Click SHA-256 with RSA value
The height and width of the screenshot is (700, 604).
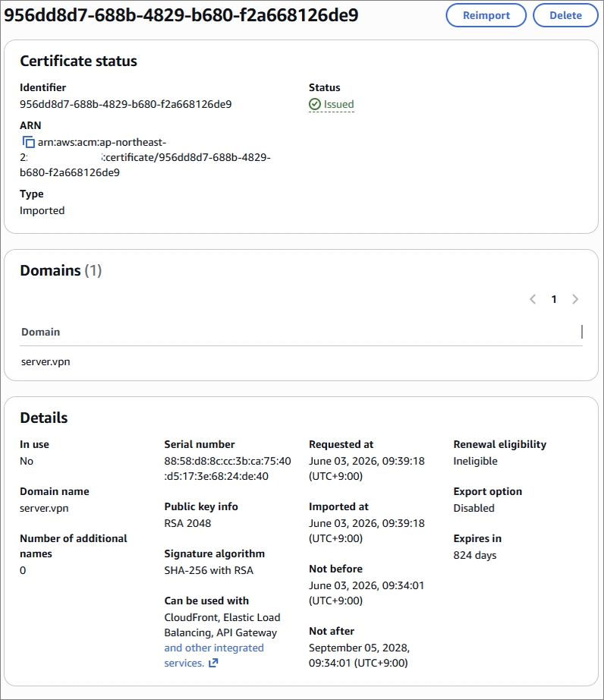209,570
